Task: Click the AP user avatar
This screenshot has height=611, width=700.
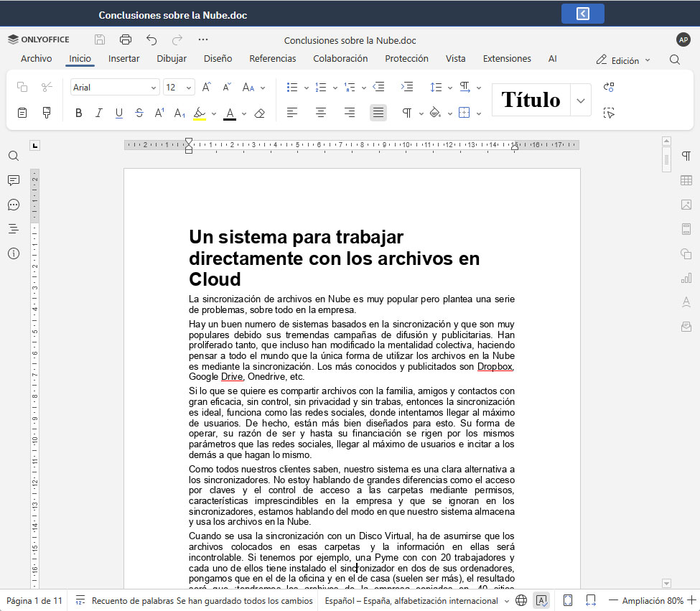Action: [x=683, y=39]
